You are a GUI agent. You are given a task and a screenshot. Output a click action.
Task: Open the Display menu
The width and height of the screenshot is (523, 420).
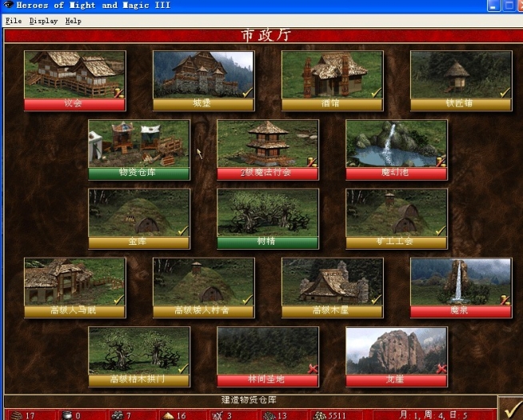pos(43,21)
